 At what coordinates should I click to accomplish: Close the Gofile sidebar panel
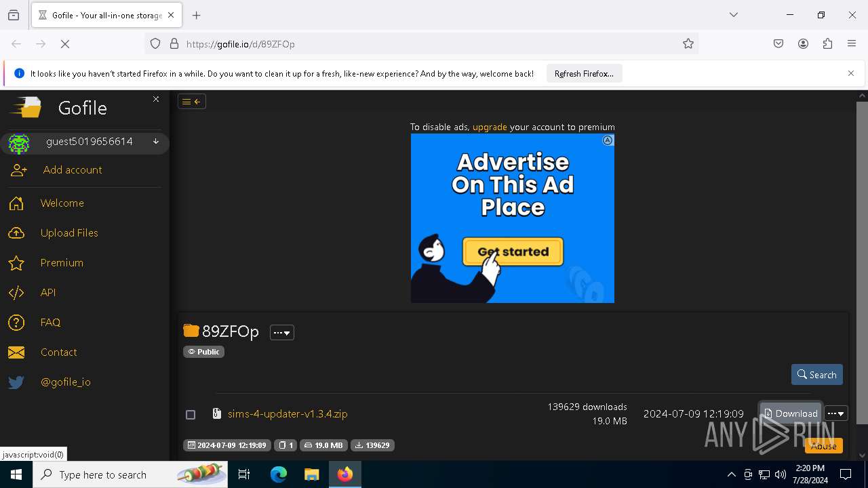point(156,99)
